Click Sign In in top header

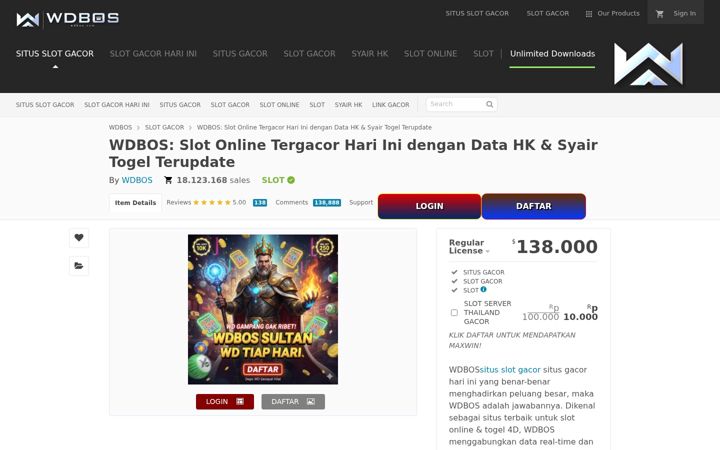pos(684,14)
